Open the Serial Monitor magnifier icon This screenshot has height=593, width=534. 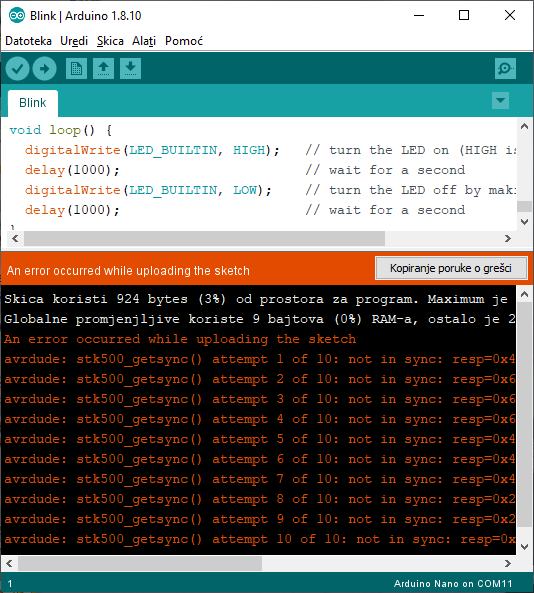point(505,68)
